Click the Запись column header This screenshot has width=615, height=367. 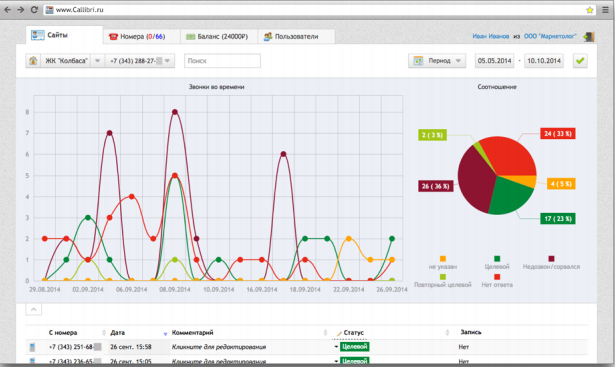[x=471, y=332]
